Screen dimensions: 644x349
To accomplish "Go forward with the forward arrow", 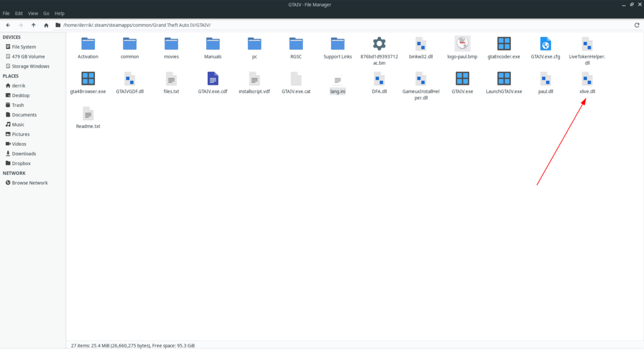I will (21, 25).
